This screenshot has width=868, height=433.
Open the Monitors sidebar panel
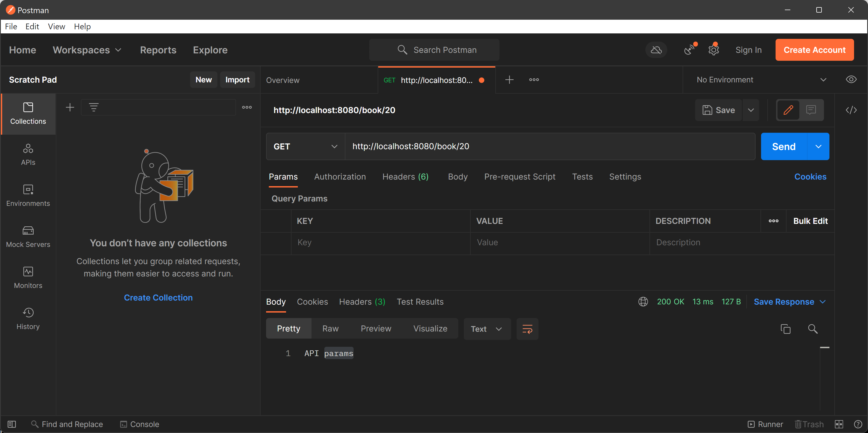pyautogui.click(x=28, y=278)
